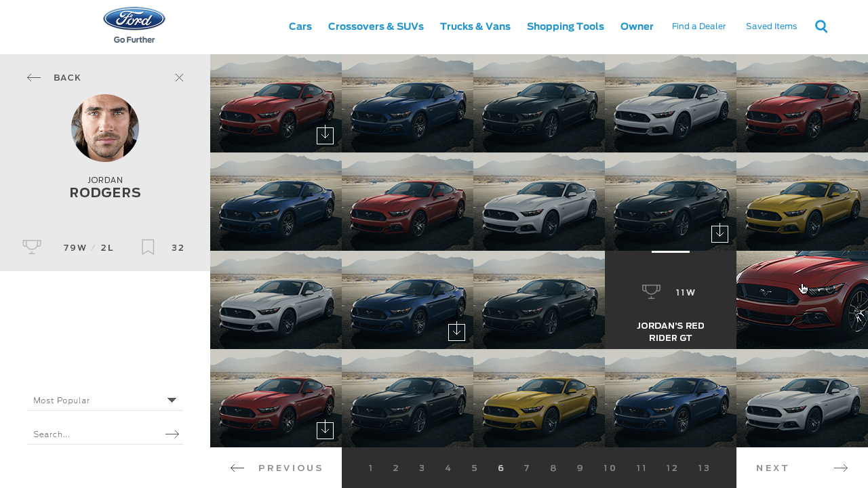This screenshot has width=868, height=488.
Task: Select current page 6
Action: 500,468
